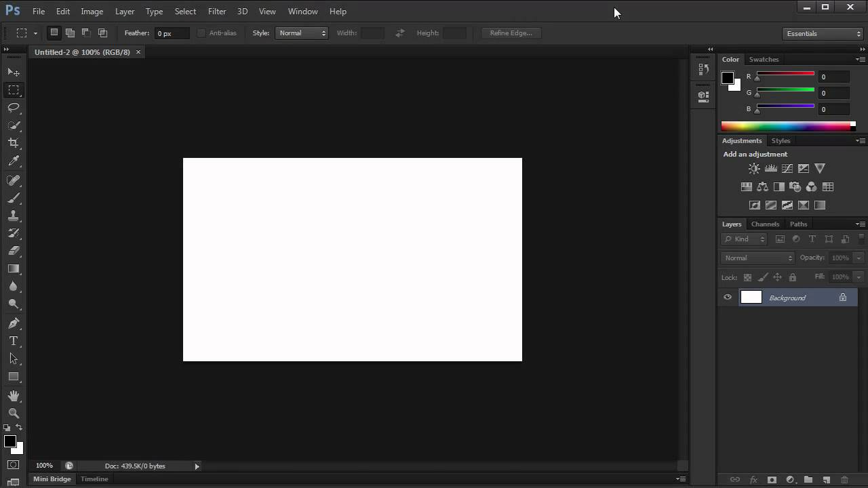
Task: Open the Timeline panel tab
Action: pyautogui.click(x=94, y=479)
